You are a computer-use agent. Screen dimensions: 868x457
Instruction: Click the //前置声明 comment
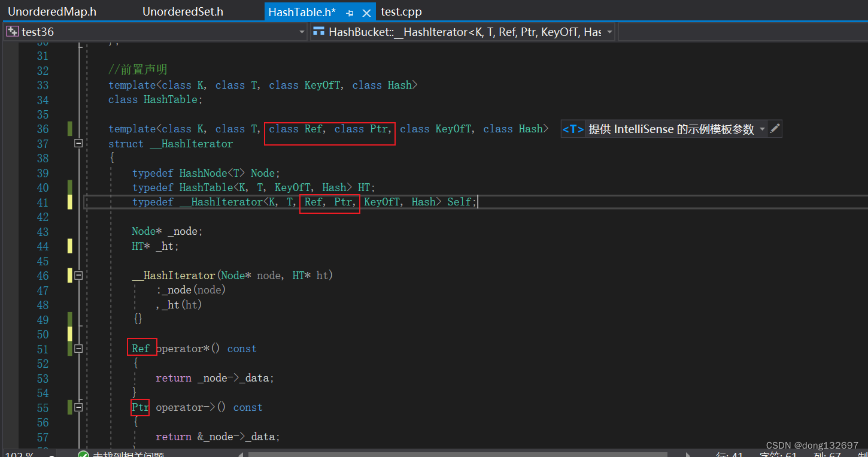point(138,70)
